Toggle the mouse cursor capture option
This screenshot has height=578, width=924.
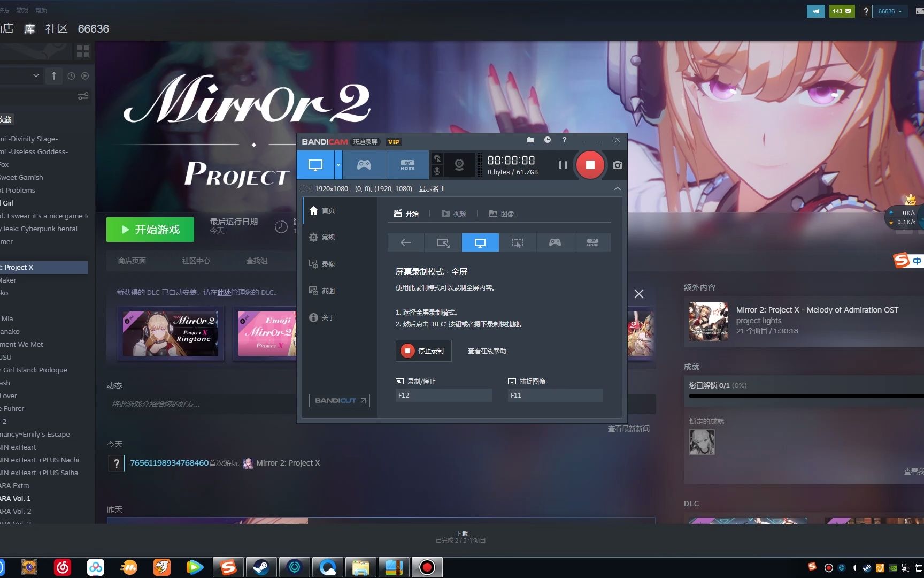point(437,158)
